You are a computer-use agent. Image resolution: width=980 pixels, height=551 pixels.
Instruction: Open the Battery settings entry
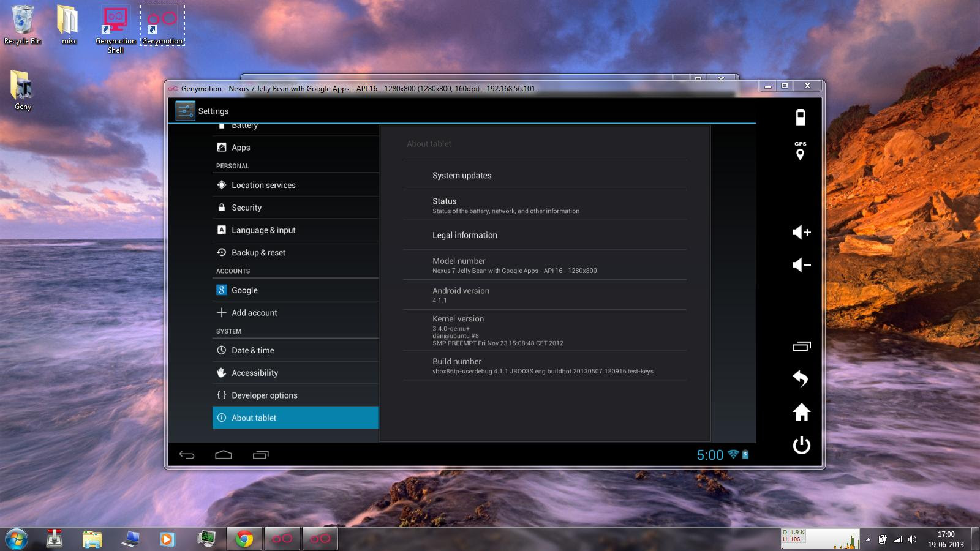pyautogui.click(x=295, y=129)
